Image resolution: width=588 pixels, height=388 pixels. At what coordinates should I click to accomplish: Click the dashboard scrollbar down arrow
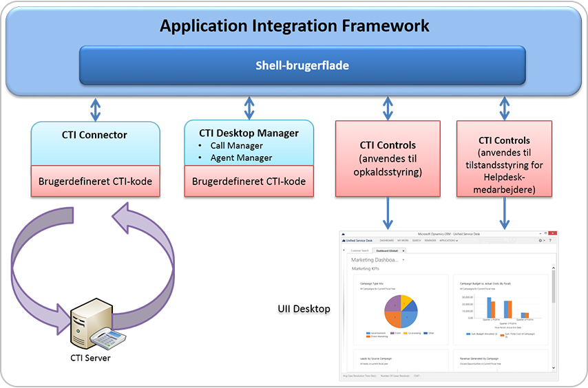554,368
